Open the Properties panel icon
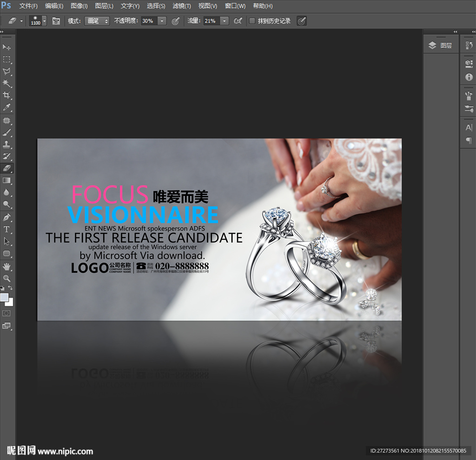The image size is (476, 460). click(x=469, y=64)
